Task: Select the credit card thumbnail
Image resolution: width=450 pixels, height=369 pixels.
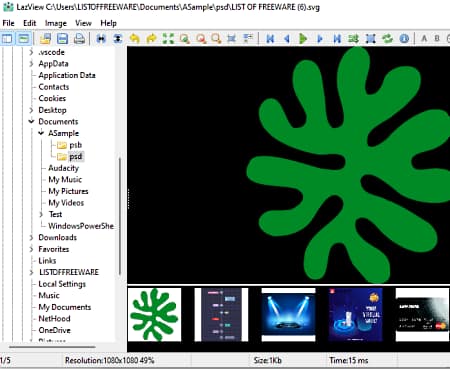Action: tap(422, 315)
